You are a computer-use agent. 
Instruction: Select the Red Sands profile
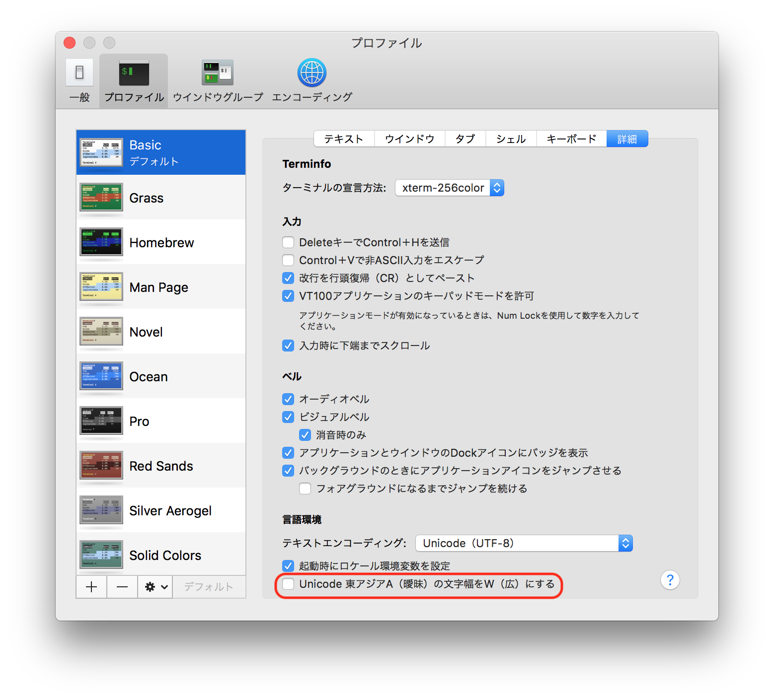point(161,466)
